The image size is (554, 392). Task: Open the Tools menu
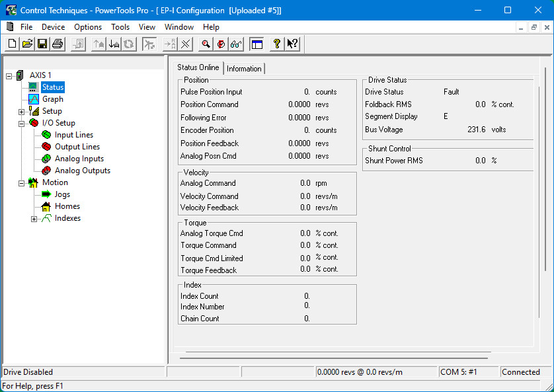pos(120,27)
